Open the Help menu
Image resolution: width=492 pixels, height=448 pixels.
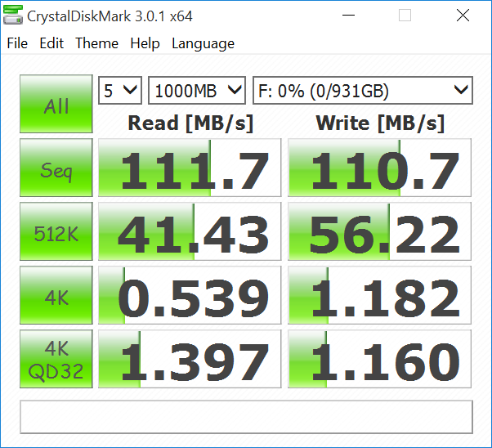[145, 43]
